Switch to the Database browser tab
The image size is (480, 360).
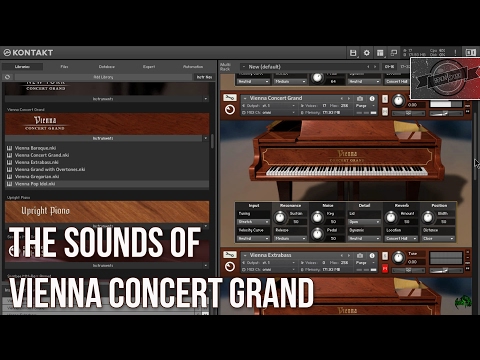107,67
